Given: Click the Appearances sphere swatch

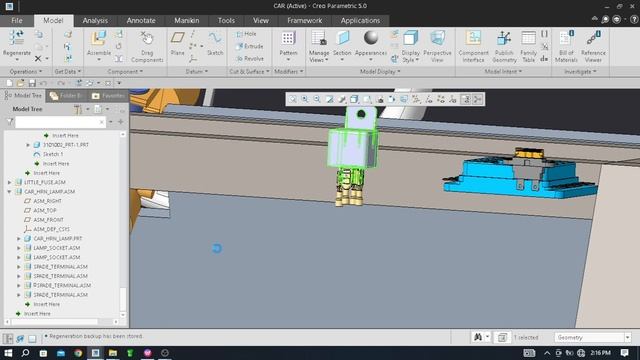Looking at the screenshot, I should point(371,38).
